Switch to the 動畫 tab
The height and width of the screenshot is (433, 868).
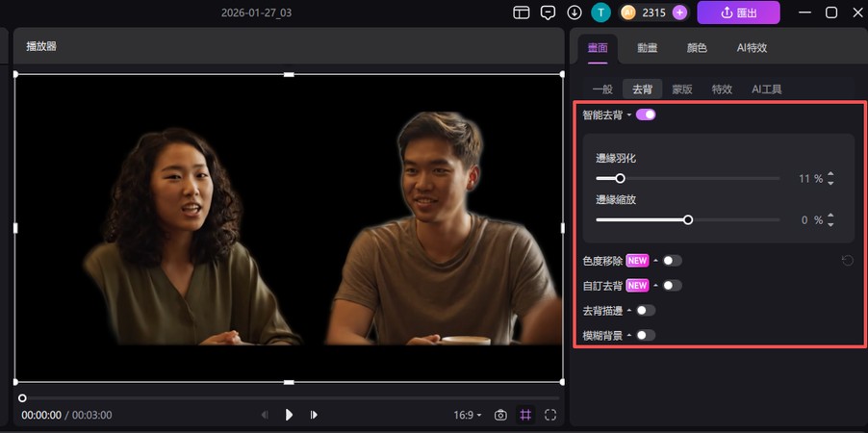[647, 48]
